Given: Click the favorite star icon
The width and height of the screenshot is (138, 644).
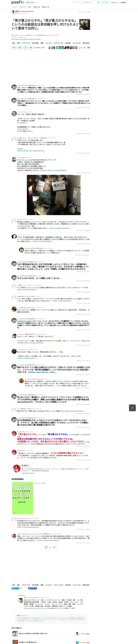Looking at the screenshot, I should 84,48.
